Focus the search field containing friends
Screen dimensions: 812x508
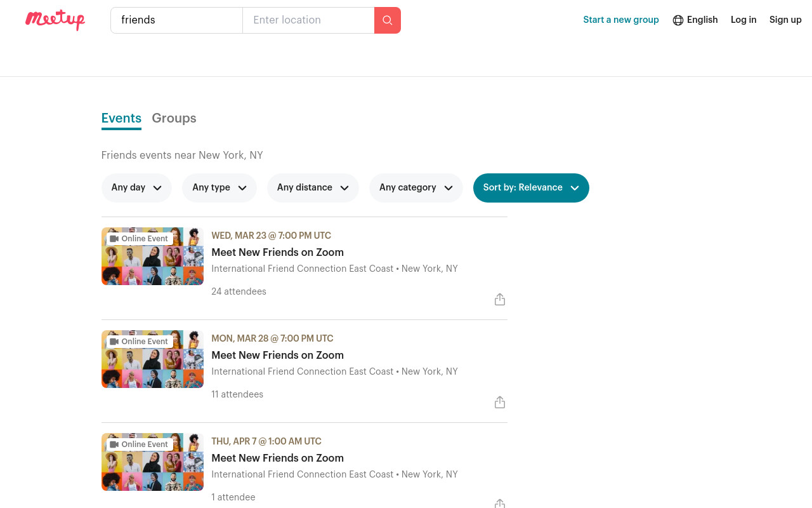point(176,20)
